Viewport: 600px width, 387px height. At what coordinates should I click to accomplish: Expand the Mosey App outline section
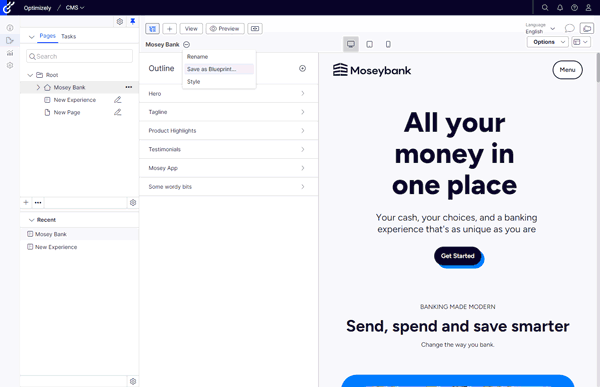[x=228, y=168]
